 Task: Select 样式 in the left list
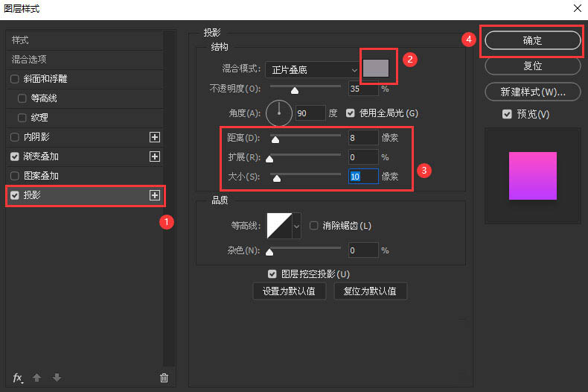pyautogui.click(x=85, y=40)
